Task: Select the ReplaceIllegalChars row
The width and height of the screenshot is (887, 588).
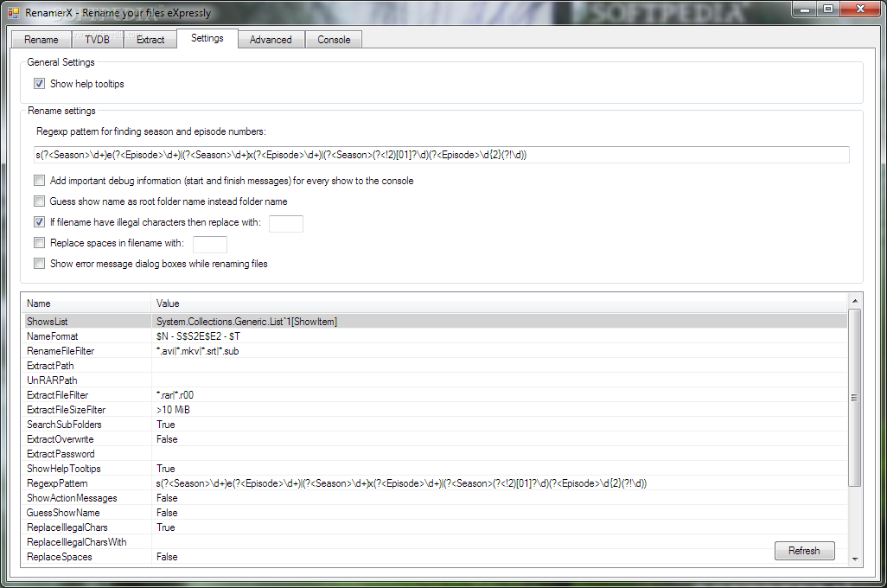Action: click(x=435, y=527)
